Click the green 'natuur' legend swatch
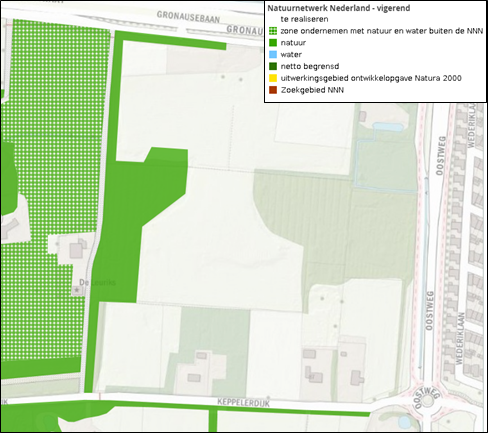488x433 pixels. coord(273,43)
